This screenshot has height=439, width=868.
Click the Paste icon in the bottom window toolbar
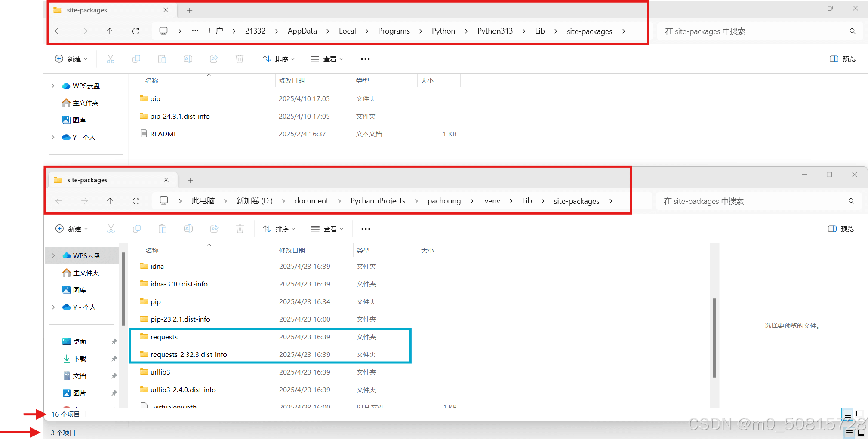point(163,229)
